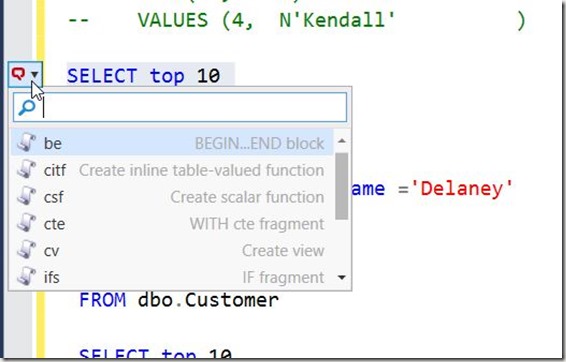566x362 pixels.
Task: Focus the snippet search input field
Action: coord(180,107)
